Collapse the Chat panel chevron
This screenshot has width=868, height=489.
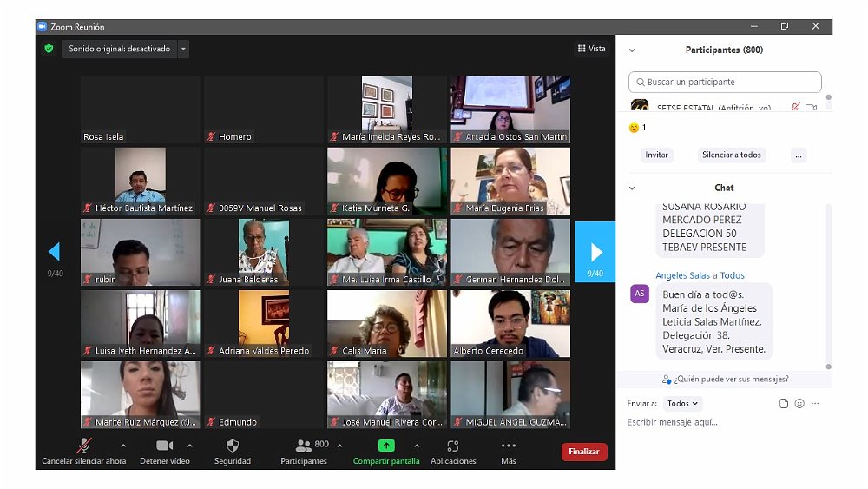click(x=632, y=188)
